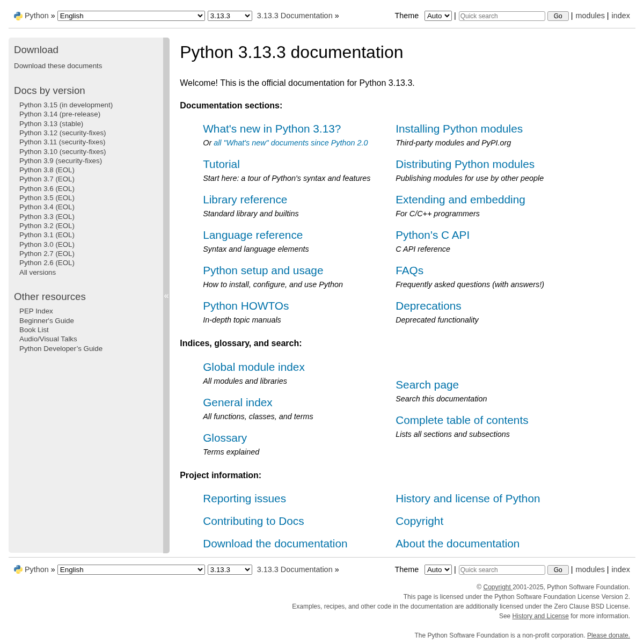Collapse the sidebar using the « handle

[166, 296]
